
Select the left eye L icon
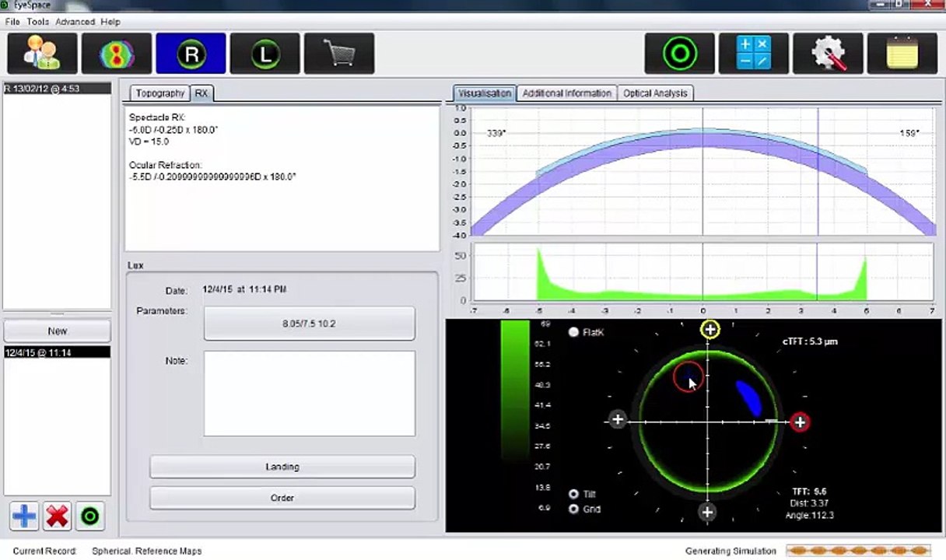(x=265, y=54)
